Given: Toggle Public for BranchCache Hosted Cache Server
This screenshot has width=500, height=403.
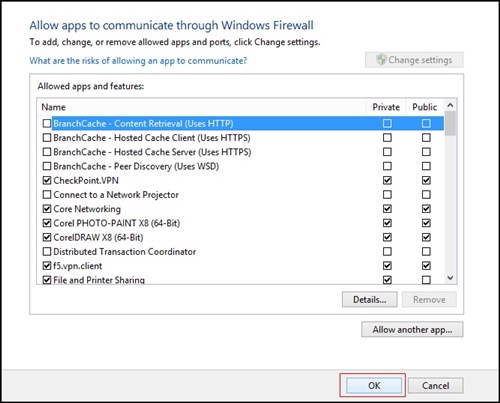Looking at the screenshot, I should (x=426, y=152).
